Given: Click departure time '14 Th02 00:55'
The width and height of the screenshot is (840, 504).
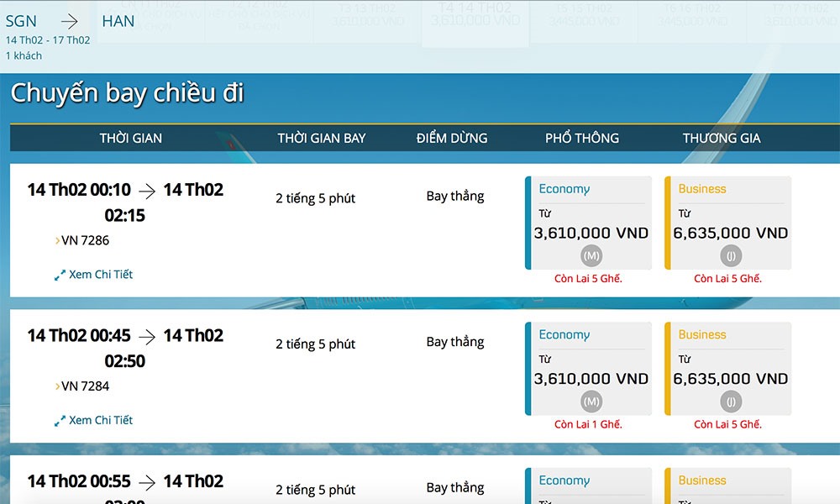Looking at the screenshot, I should pyautogui.click(x=79, y=481).
